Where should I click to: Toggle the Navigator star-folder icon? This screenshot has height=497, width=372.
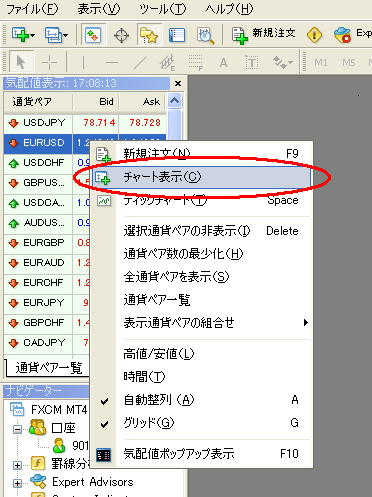(149, 35)
